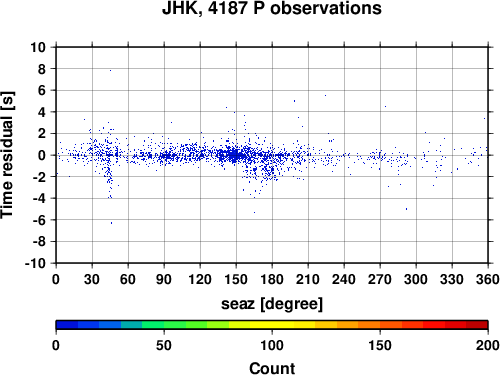
Task: Select the dark red end of the colorbar
Action: point(477,325)
